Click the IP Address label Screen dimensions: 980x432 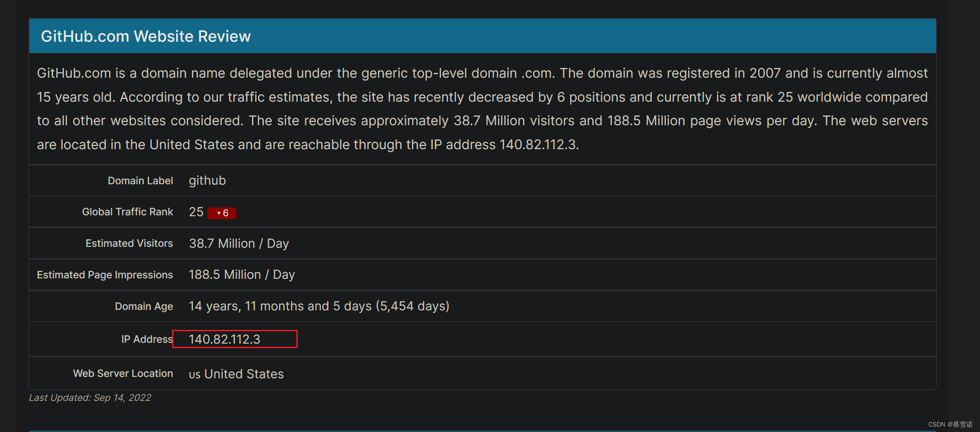click(x=147, y=339)
